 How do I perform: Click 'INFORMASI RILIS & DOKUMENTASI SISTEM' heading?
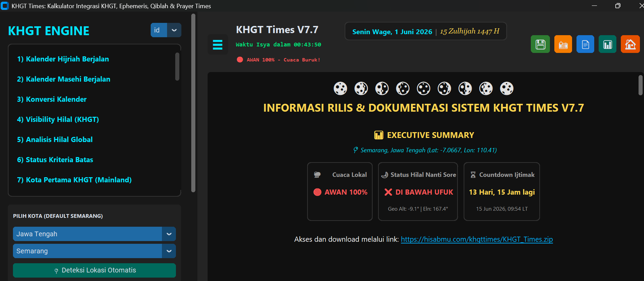click(424, 108)
